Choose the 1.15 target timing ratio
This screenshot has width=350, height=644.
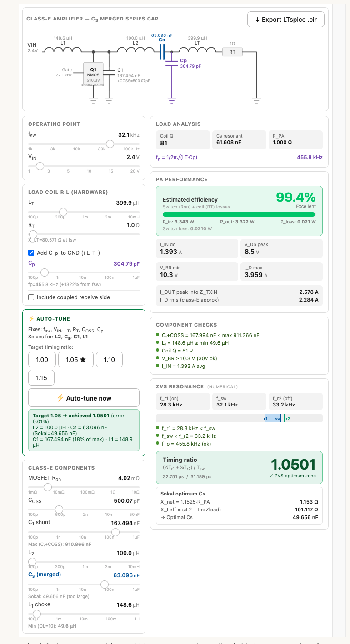[x=42, y=378]
